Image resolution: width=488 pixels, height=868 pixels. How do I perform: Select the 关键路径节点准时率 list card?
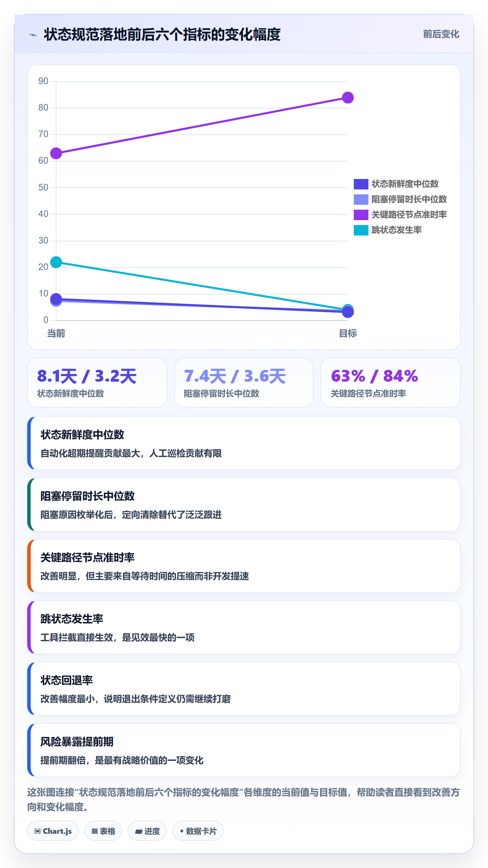pos(244,566)
